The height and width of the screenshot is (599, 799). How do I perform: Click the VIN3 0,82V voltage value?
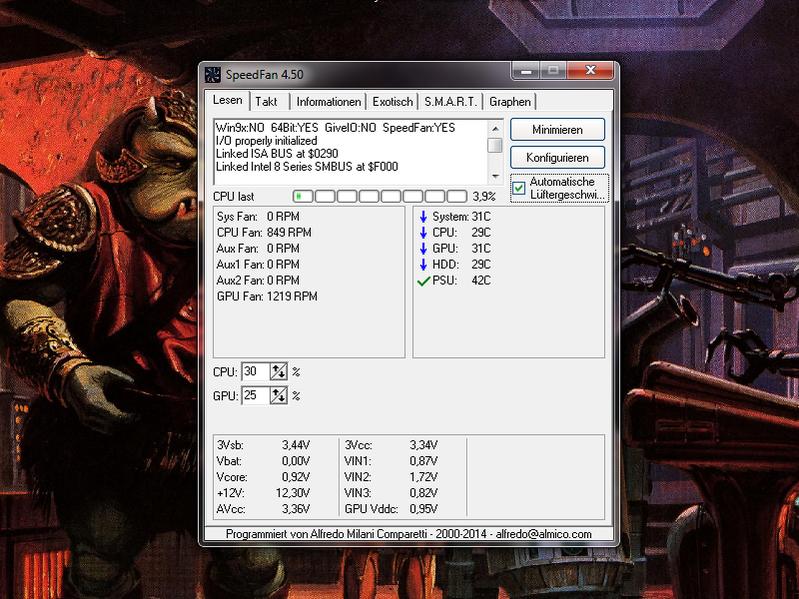423,493
